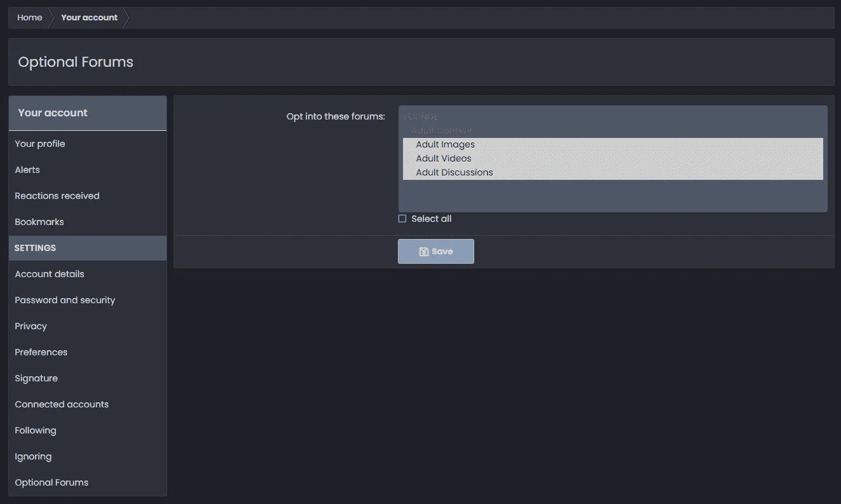Open Alerts in the sidebar
Screen dimensions: 841x504
tap(88, 170)
